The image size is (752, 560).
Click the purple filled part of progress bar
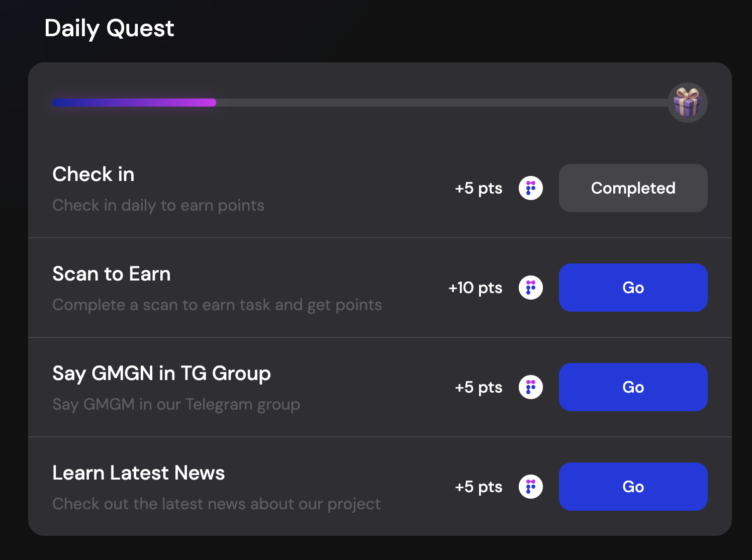[x=134, y=103]
